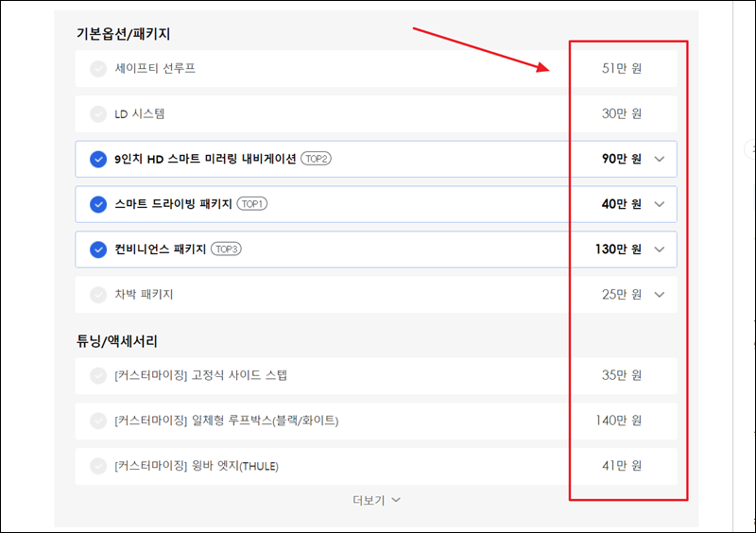Viewport: 756px width, 533px height.
Task: Click the 40만 원 price
Action: point(622,204)
